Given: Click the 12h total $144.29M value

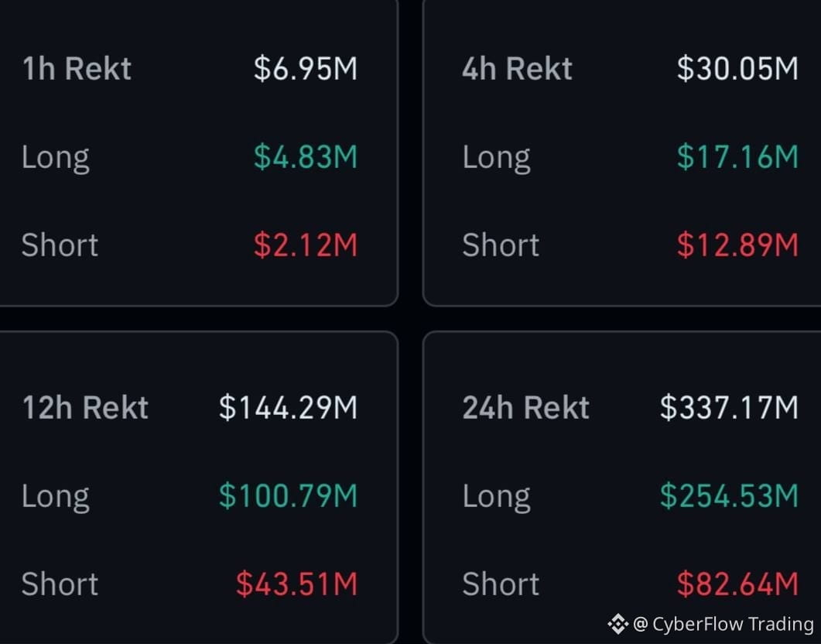Looking at the screenshot, I should click(x=288, y=407).
